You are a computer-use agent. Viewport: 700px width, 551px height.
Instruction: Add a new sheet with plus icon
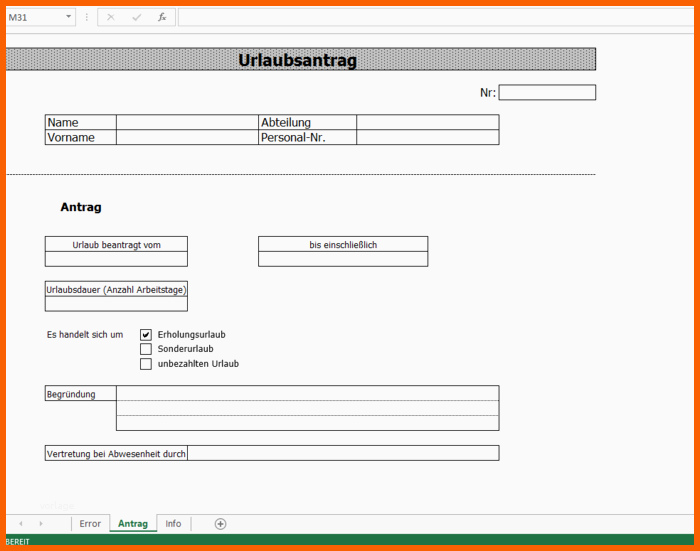point(220,524)
